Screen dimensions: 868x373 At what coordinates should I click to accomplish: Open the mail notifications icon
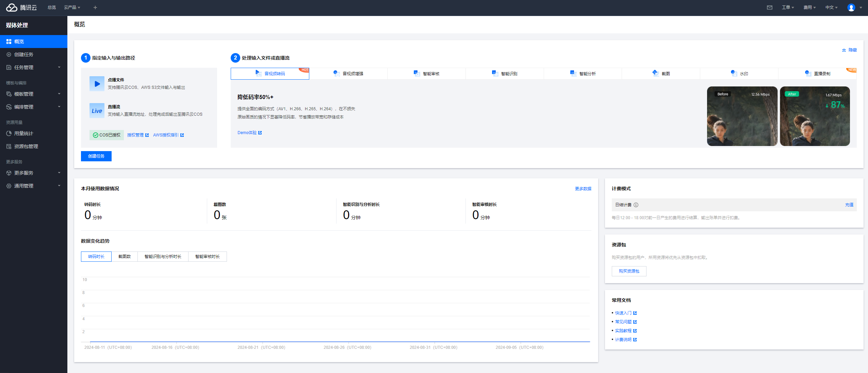coord(769,7)
